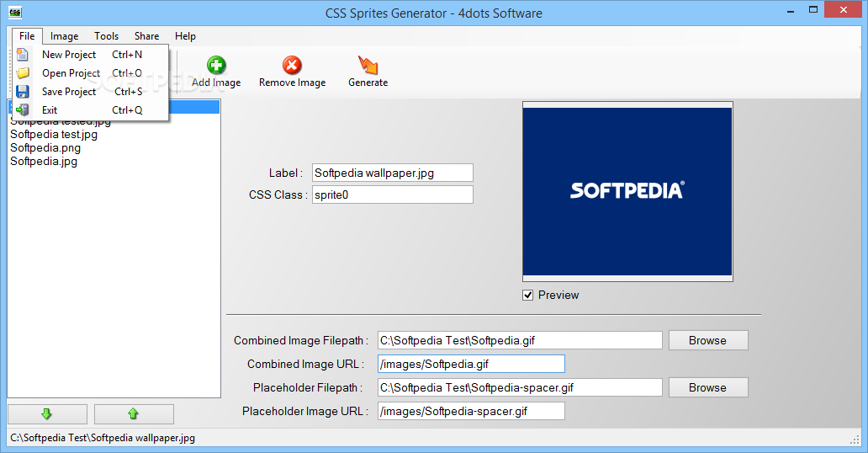Toggle the Preview checkbox

pos(527,295)
